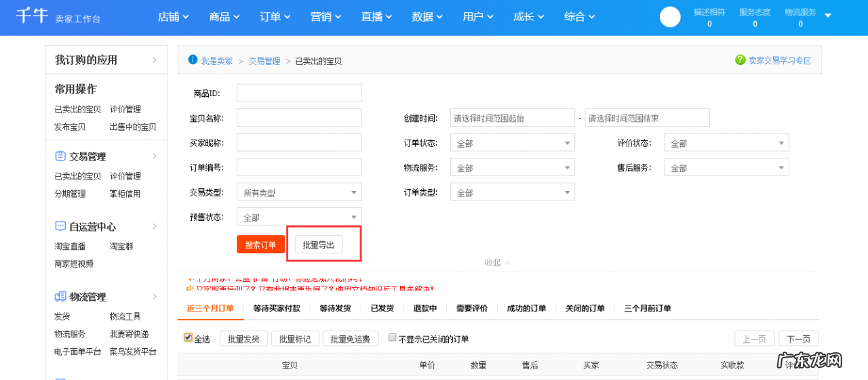Switch to 三个月前订单 tab
The height and width of the screenshot is (380, 868).
[648, 308]
